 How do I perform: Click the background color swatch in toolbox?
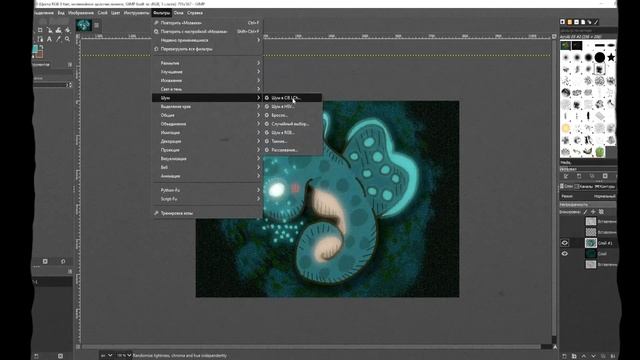coord(40,53)
